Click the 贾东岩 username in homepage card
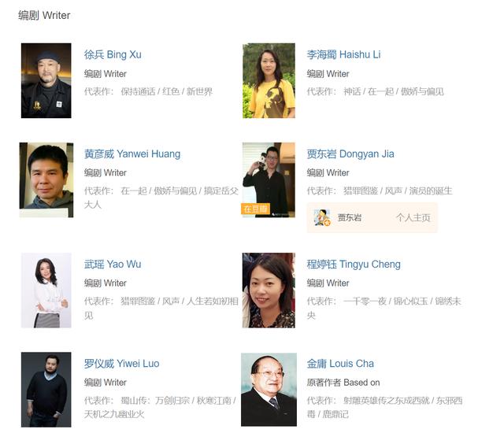 tap(350, 218)
